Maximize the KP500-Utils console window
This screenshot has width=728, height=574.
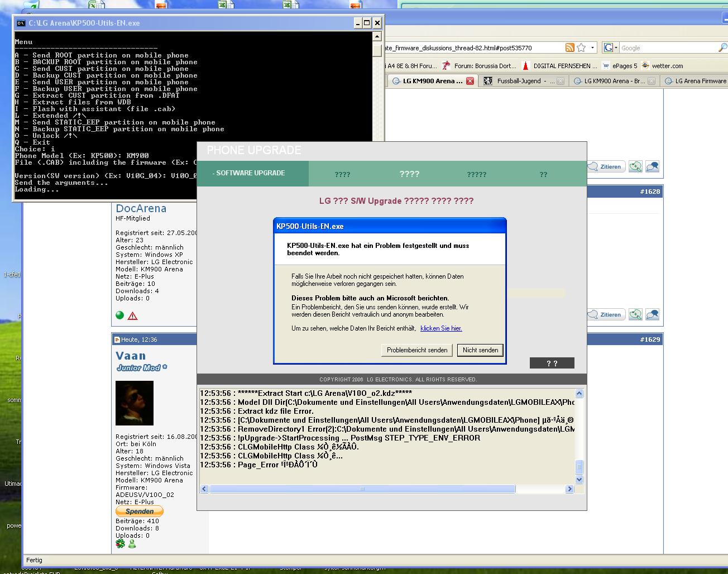367,23
